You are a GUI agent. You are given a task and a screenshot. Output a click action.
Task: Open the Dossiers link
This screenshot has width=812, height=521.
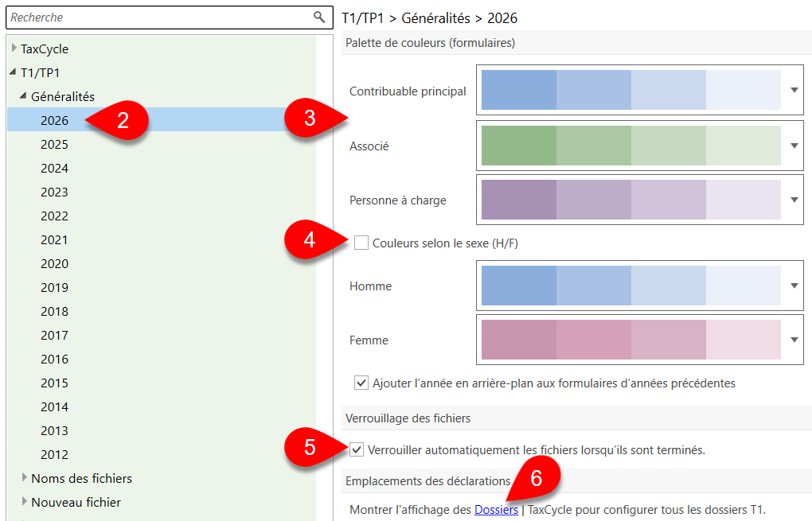pos(496,510)
